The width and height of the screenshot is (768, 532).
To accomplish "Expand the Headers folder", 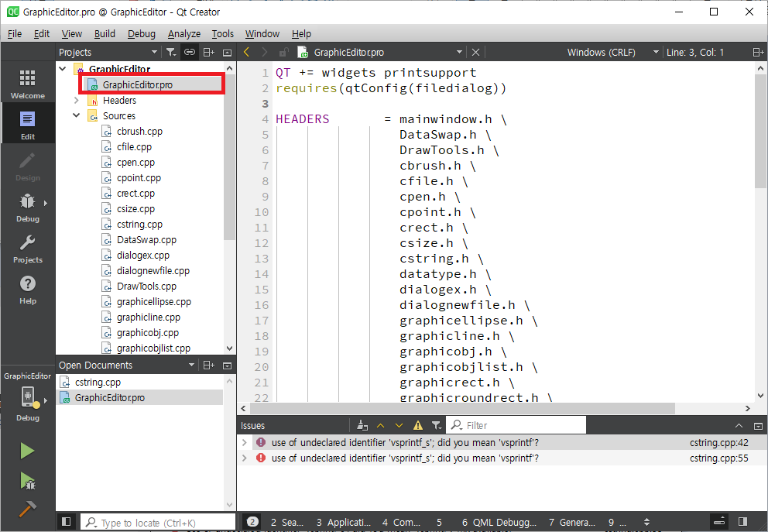I will [77, 100].
